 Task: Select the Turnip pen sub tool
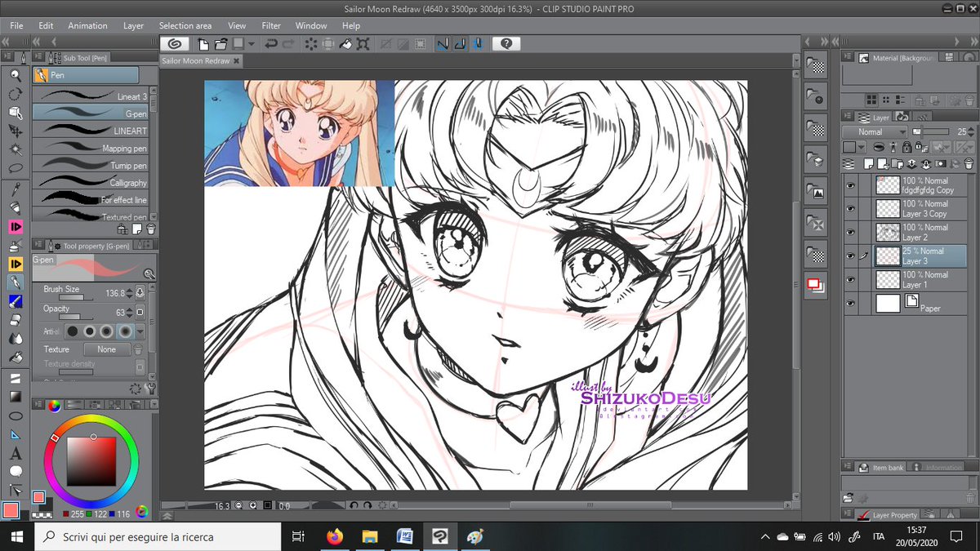(x=90, y=165)
